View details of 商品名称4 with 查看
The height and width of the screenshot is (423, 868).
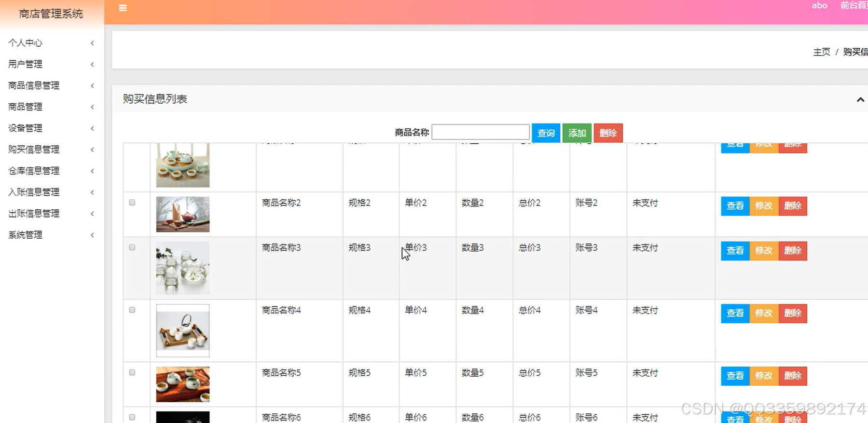pyautogui.click(x=735, y=314)
